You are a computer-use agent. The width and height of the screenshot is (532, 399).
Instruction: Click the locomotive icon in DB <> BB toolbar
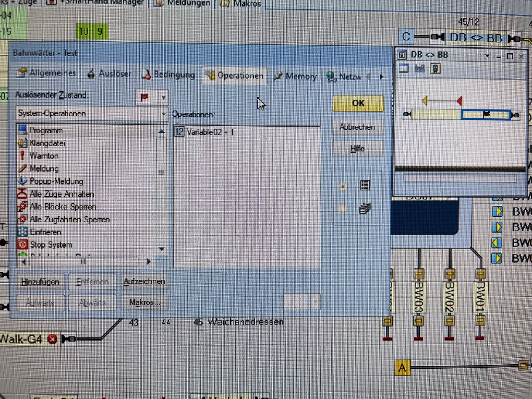pyautogui.click(x=436, y=69)
